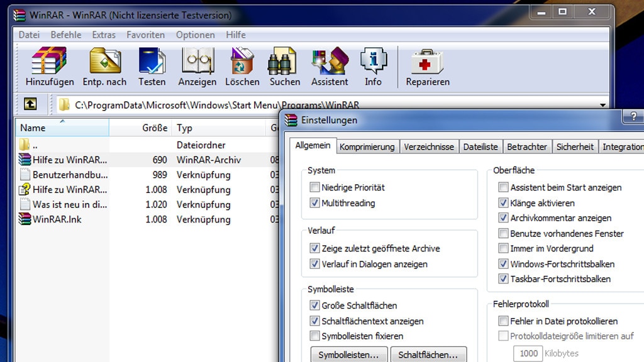Viewport: 644px width, 362px height.
Task: Open the Favoriten menu
Action: (146, 35)
